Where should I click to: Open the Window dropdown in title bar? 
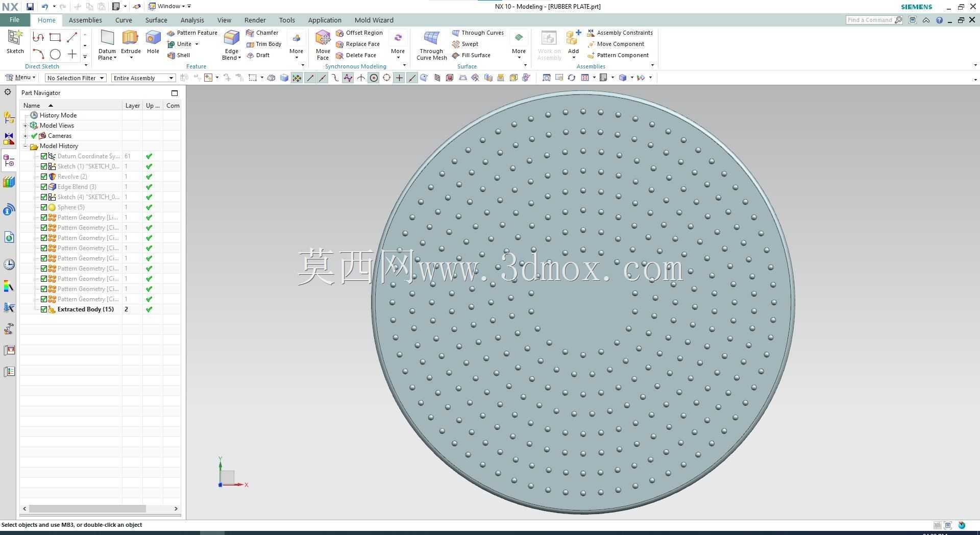click(170, 6)
